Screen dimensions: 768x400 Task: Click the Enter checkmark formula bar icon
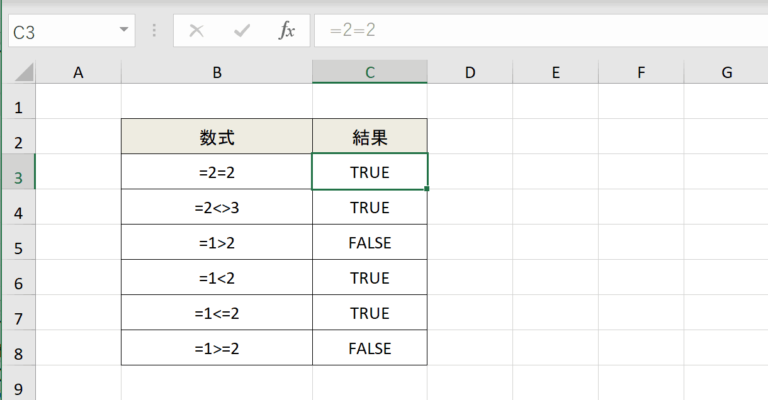(242, 30)
